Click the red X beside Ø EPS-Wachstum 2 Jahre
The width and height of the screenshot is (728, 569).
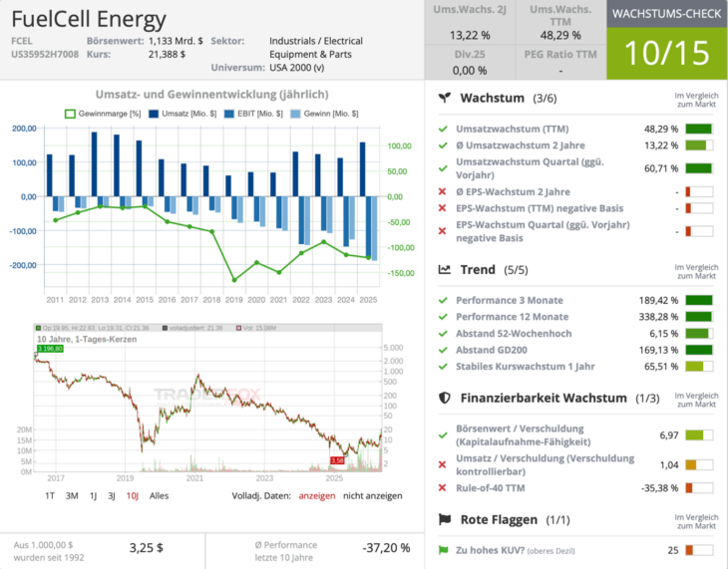443,191
